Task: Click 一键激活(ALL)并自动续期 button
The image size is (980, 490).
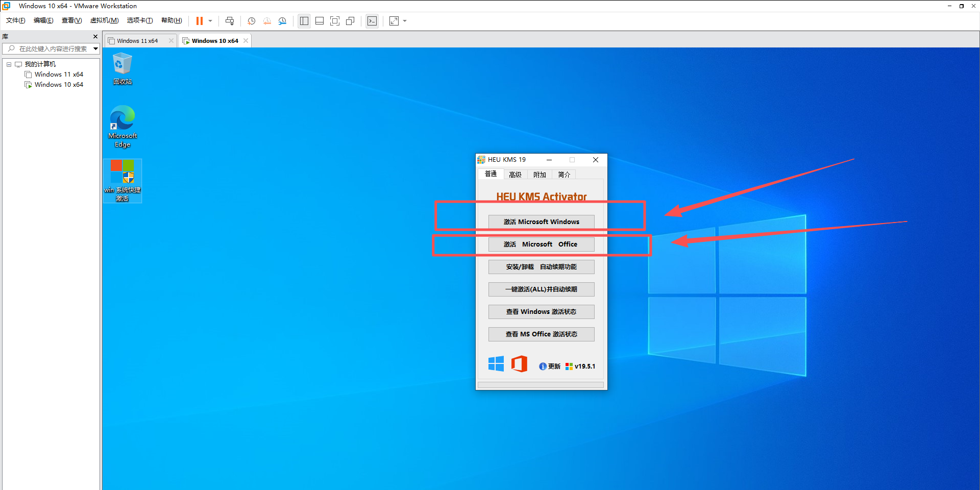Action: tap(542, 289)
